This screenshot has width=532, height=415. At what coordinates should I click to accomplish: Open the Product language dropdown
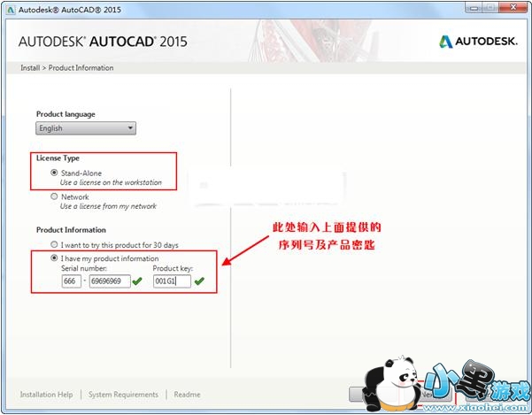point(86,128)
